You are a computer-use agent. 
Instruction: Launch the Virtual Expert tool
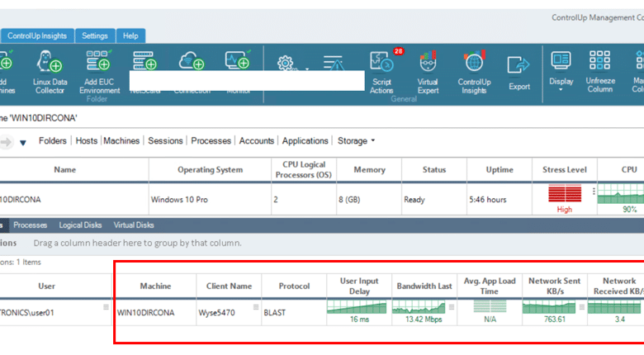coord(428,73)
